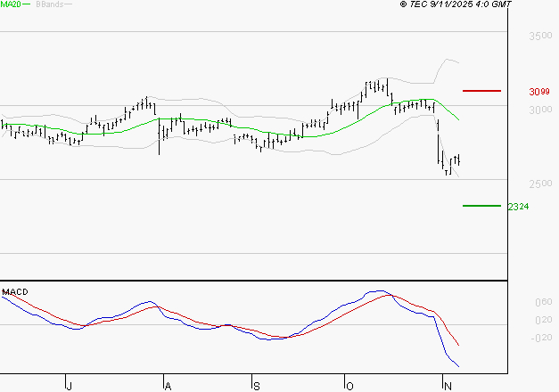Image resolution: width=559 pixels, height=392 pixels.
Task: Click the BBands legend label
Action: [50, 4]
